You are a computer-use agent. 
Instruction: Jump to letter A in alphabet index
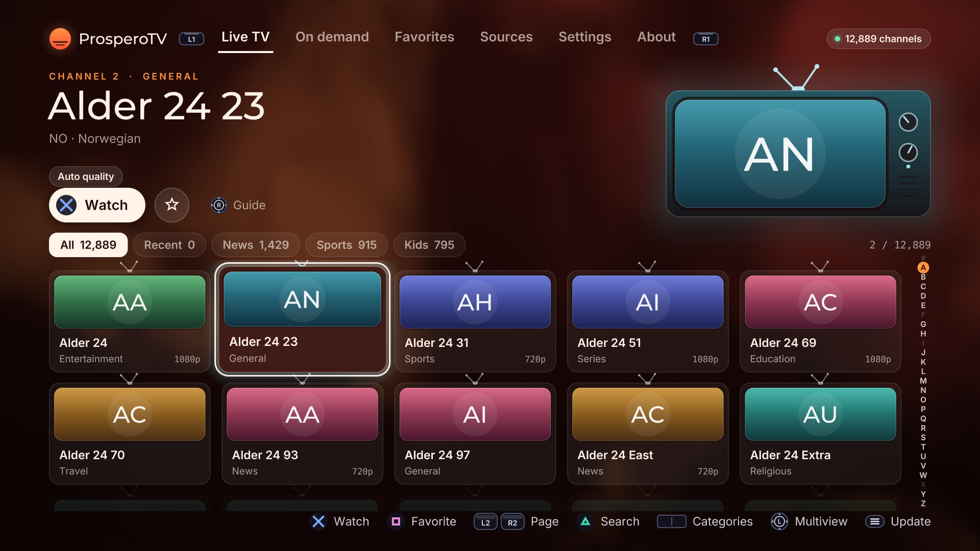[923, 268]
